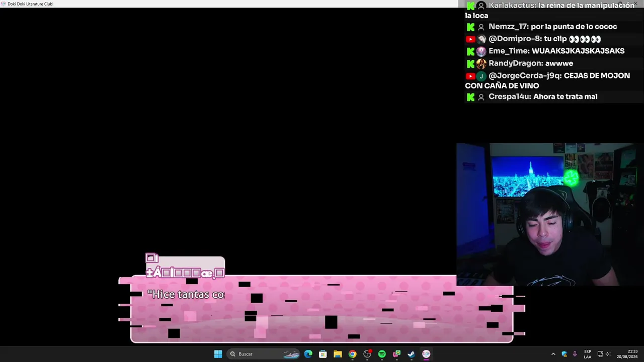Click the chat message "la reina de la manipulación"
Viewport: 644px width, 362px height.
[587, 6]
